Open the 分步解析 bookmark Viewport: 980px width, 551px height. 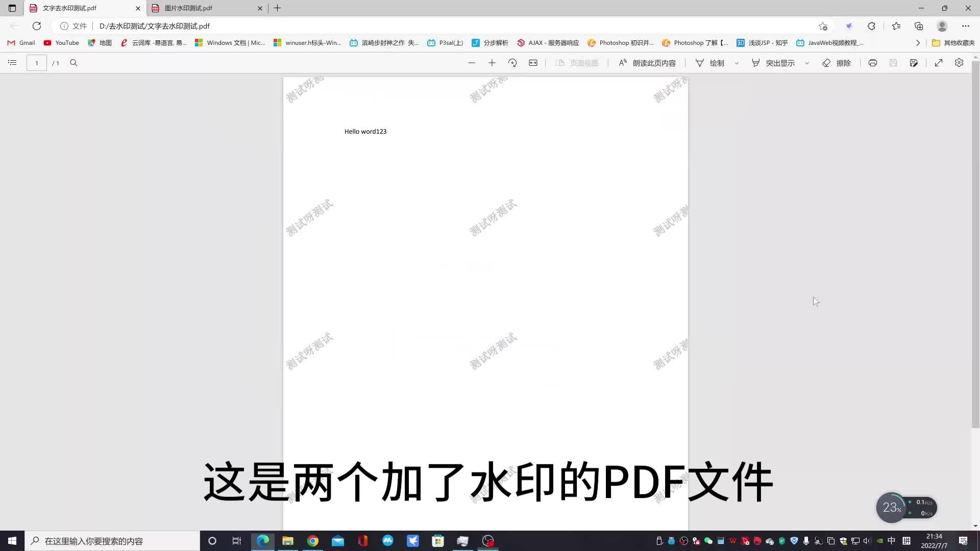(490, 43)
